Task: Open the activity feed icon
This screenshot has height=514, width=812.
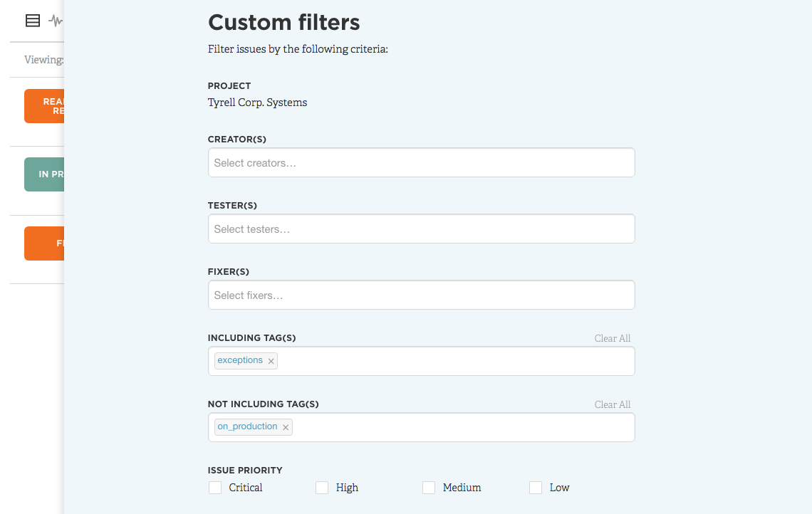Action: click(54, 20)
